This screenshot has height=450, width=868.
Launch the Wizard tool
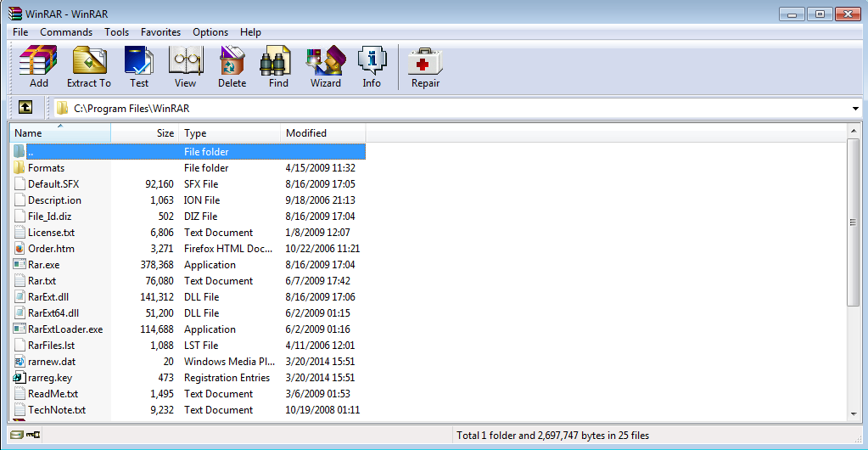[326, 60]
